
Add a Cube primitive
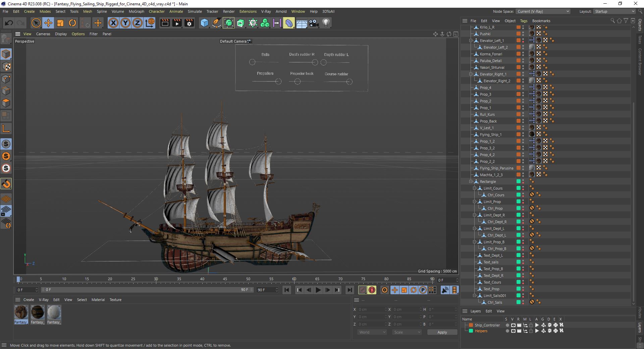point(204,23)
